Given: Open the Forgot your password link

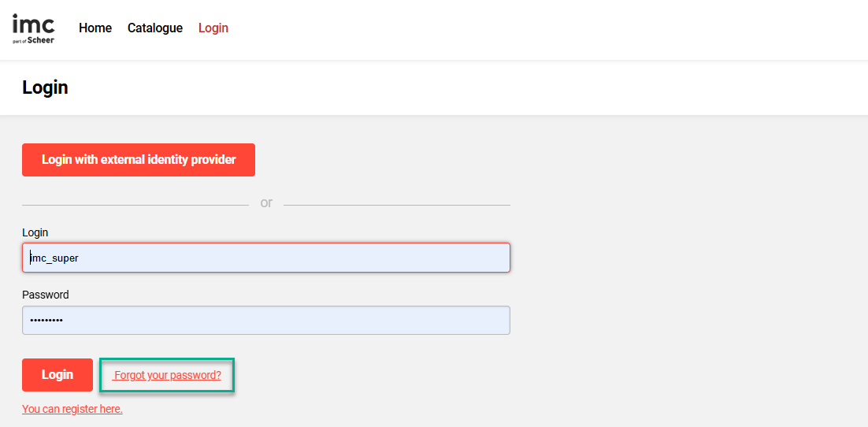Looking at the screenshot, I should [x=168, y=376].
